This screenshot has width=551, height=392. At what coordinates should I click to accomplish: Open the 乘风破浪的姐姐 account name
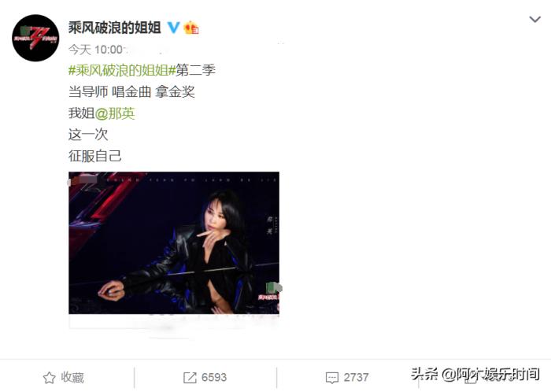tap(115, 28)
